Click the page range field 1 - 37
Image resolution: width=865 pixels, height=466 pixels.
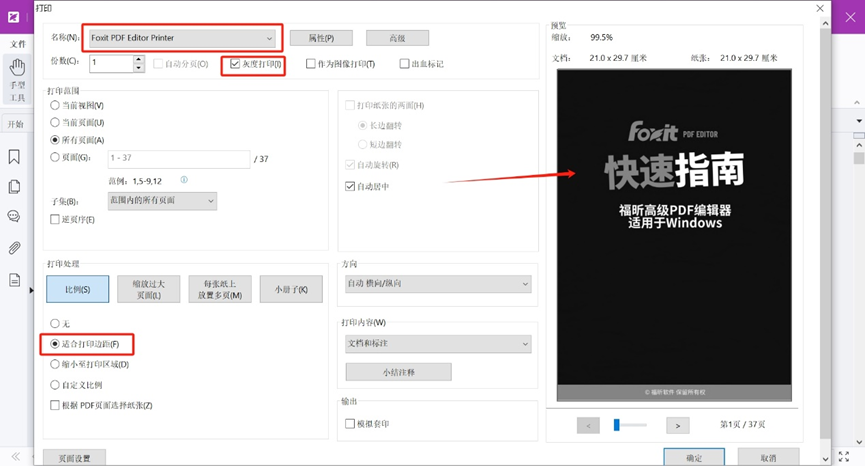(x=179, y=159)
